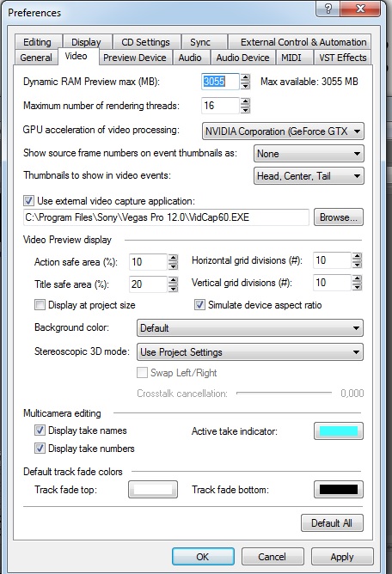Increase Title safe area percent
Viewport: 392px width, 574px height.
[173, 280]
